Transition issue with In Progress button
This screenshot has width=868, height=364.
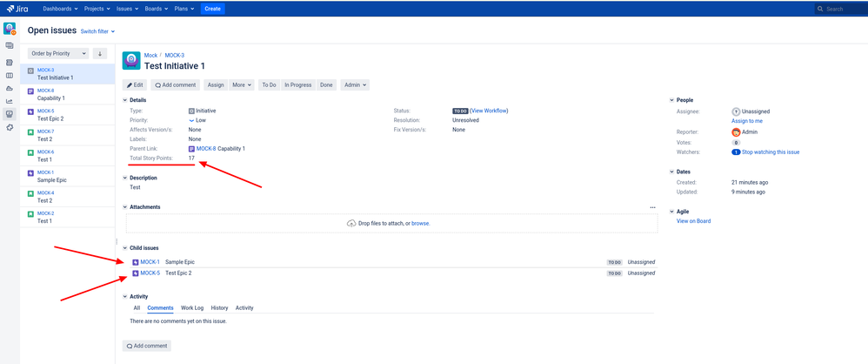coord(297,84)
